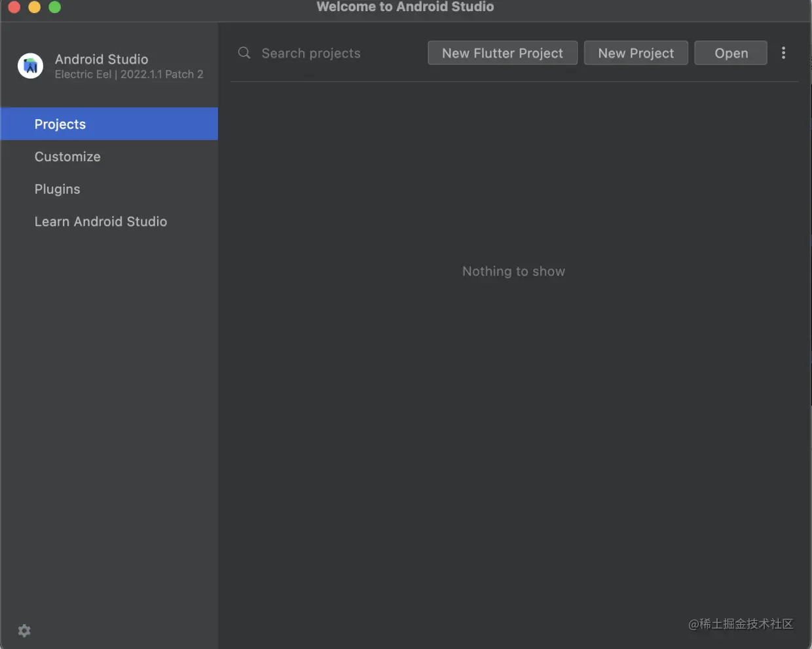
Task: Open the vertical three-dot more actions menu
Action: 783,53
